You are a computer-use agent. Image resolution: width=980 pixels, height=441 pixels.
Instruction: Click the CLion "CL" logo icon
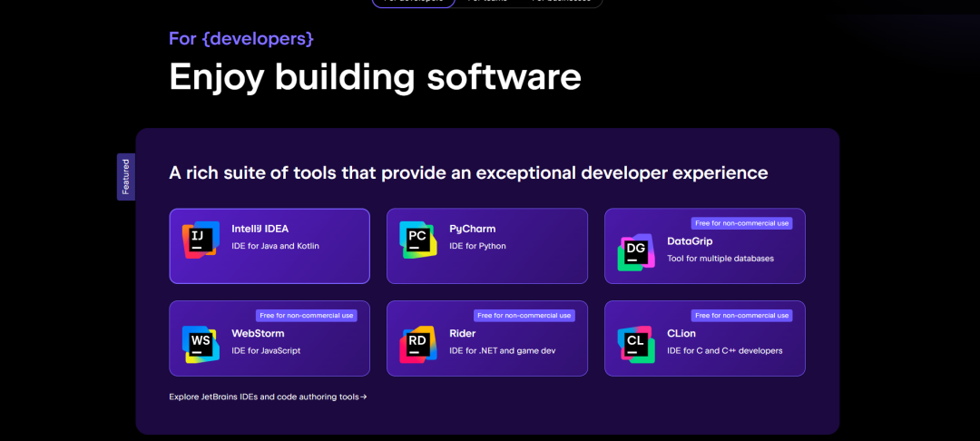(x=635, y=344)
